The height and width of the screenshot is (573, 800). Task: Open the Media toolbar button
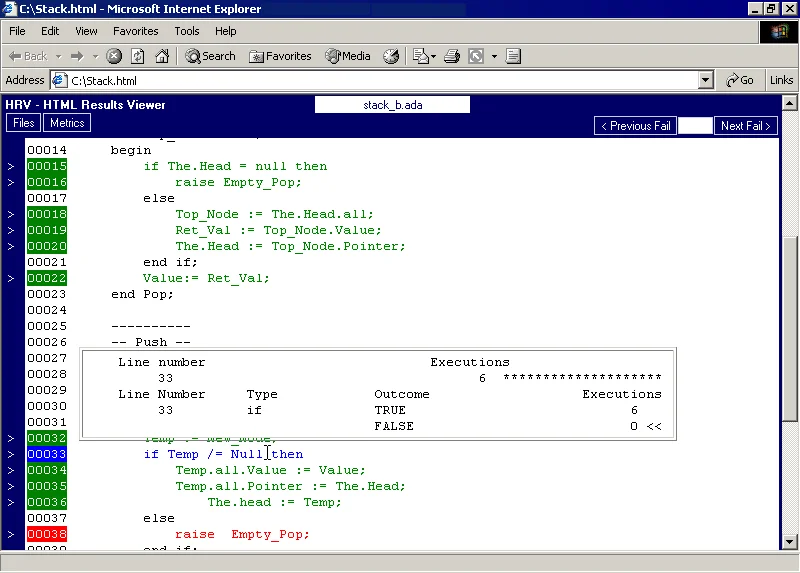coord(348,56)
